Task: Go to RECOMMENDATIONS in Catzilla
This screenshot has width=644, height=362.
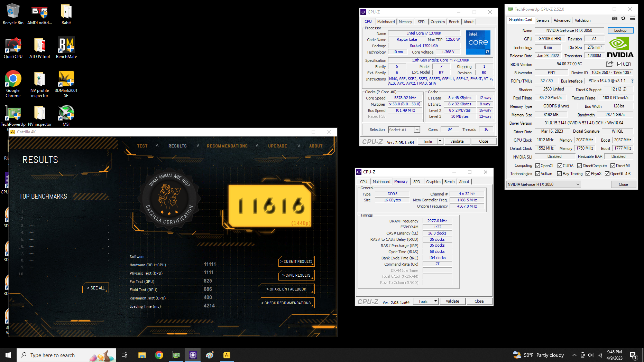Action: [x=227, y=146]
